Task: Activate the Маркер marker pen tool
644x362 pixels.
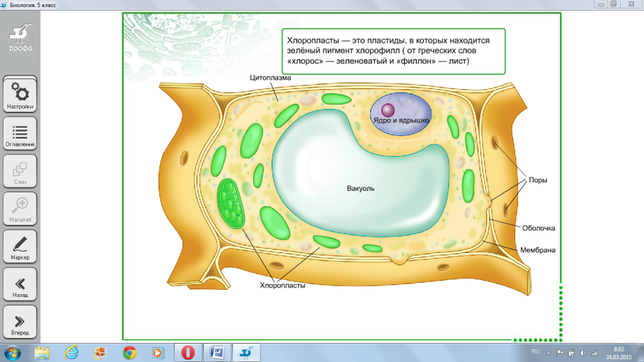Action: click(21, 246)
